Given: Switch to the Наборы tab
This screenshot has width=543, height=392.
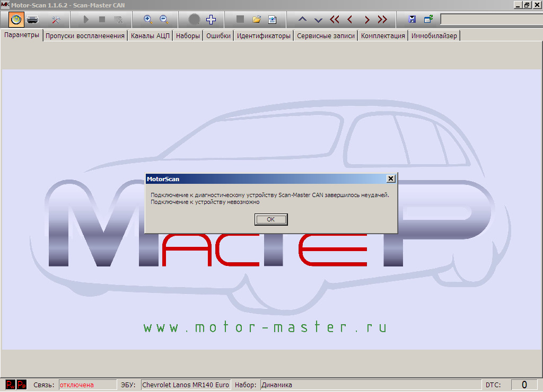Looking at the screenshot, I should coord(188,35).
